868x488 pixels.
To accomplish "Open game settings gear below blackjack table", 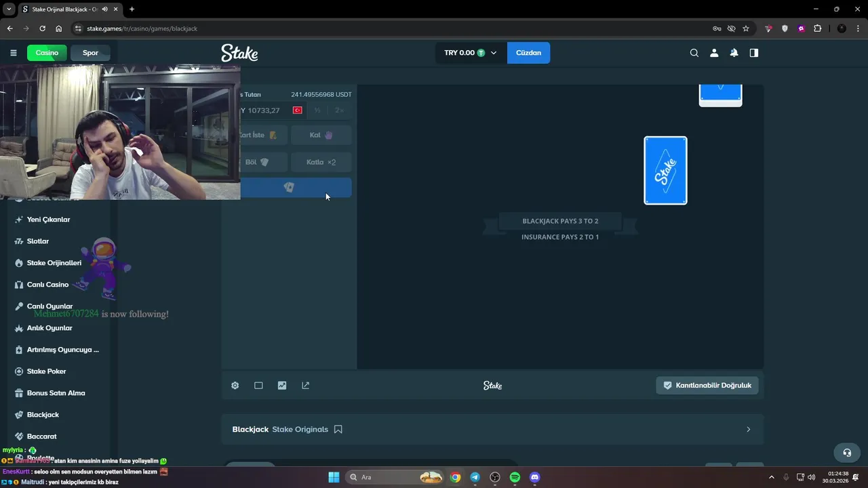I will coord(235,385).
